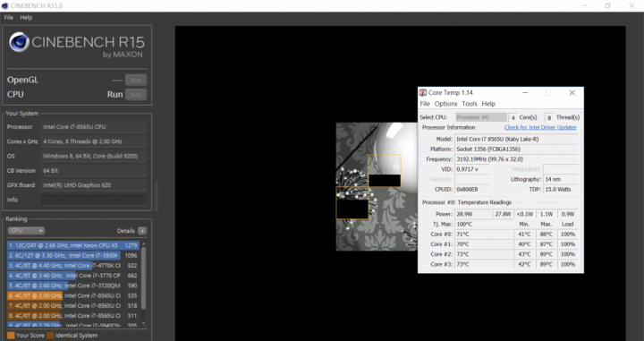The width and height of the screenshot is (644, 341).
Task: Select ranking row 7 with score 518
Action: [x=73, y=306]
